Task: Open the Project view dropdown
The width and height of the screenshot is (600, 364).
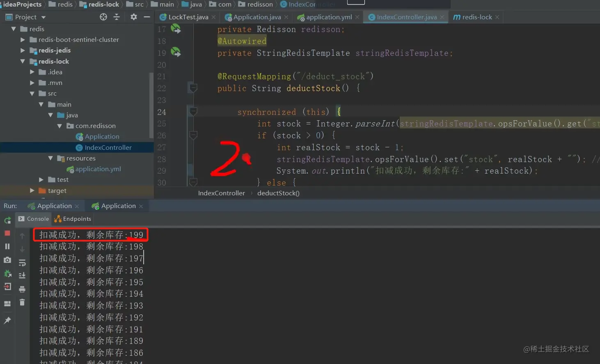Action: tap(44, 17)
